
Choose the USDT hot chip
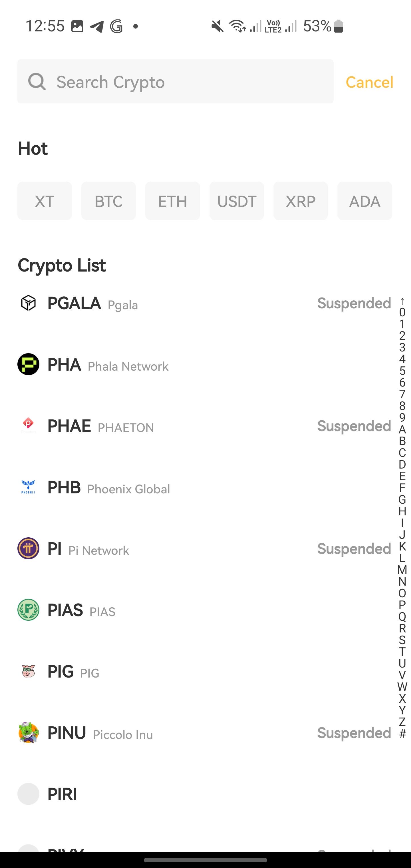click(237, 201)
